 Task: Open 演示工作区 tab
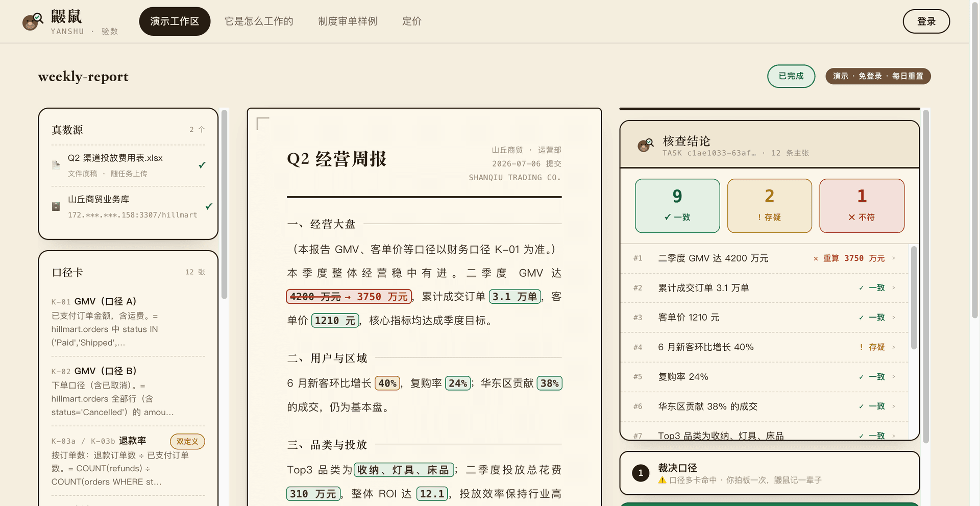pos(175,21)
